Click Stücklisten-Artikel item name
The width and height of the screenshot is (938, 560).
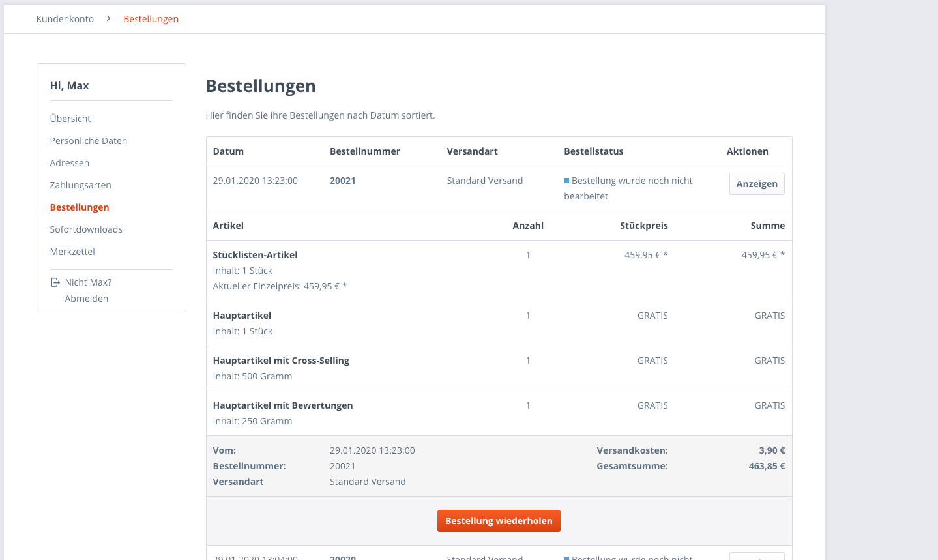point(256,255)
